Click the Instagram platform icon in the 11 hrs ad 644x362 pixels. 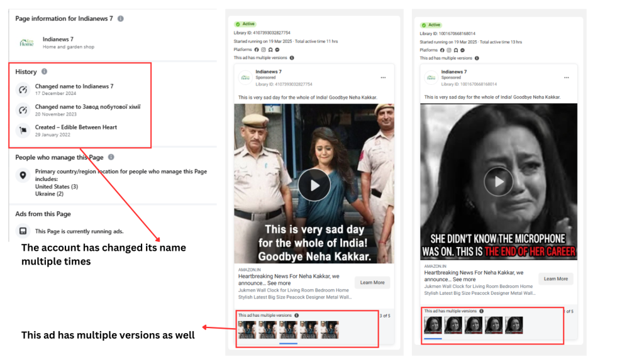[264, 50]
